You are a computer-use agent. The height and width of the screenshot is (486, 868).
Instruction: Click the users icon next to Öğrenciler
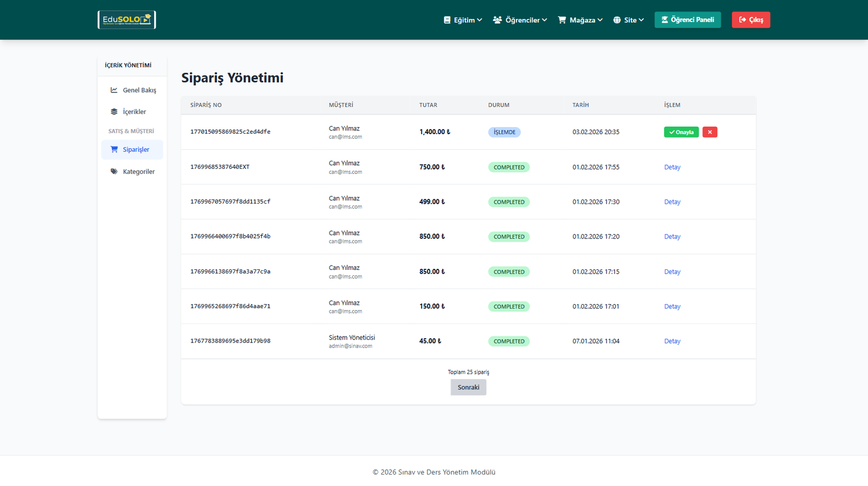497,20
